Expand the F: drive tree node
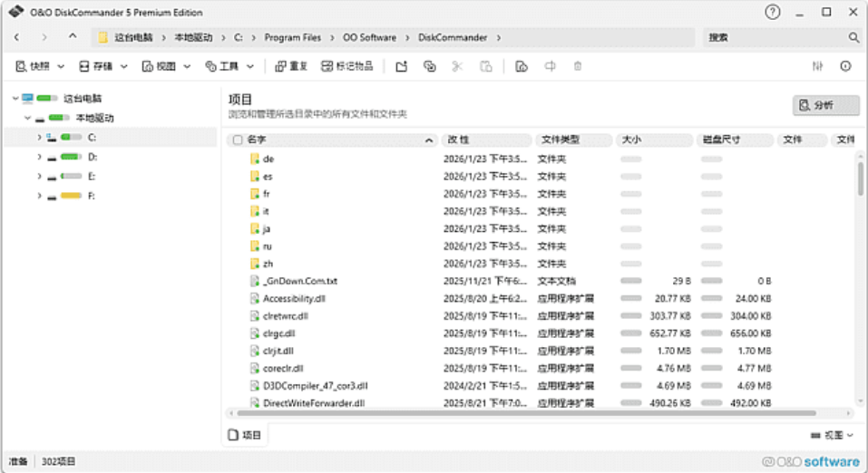 [x=39, y=196]
